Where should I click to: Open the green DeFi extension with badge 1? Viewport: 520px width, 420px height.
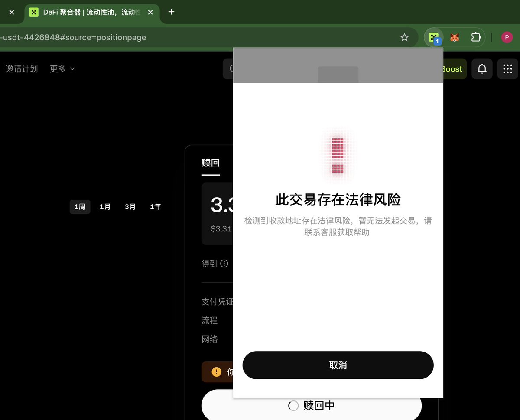pyautogui.click(x=433, y=37)
